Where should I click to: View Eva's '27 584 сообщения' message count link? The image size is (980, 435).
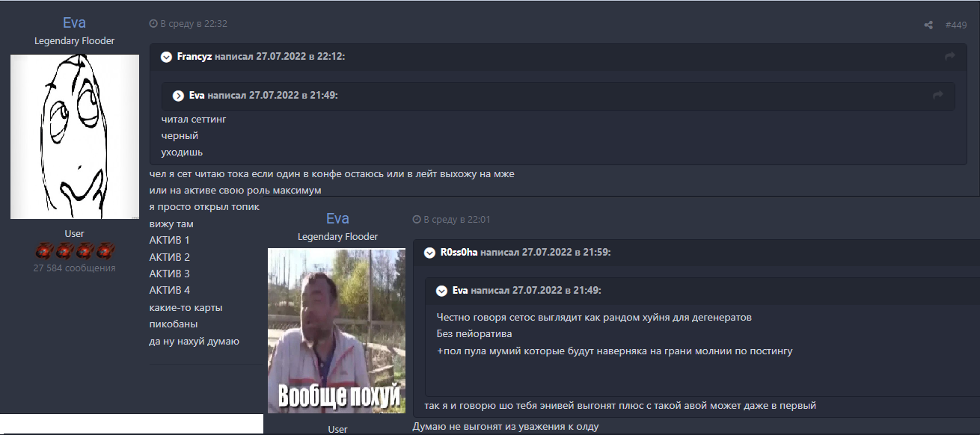tap(74, 268)
